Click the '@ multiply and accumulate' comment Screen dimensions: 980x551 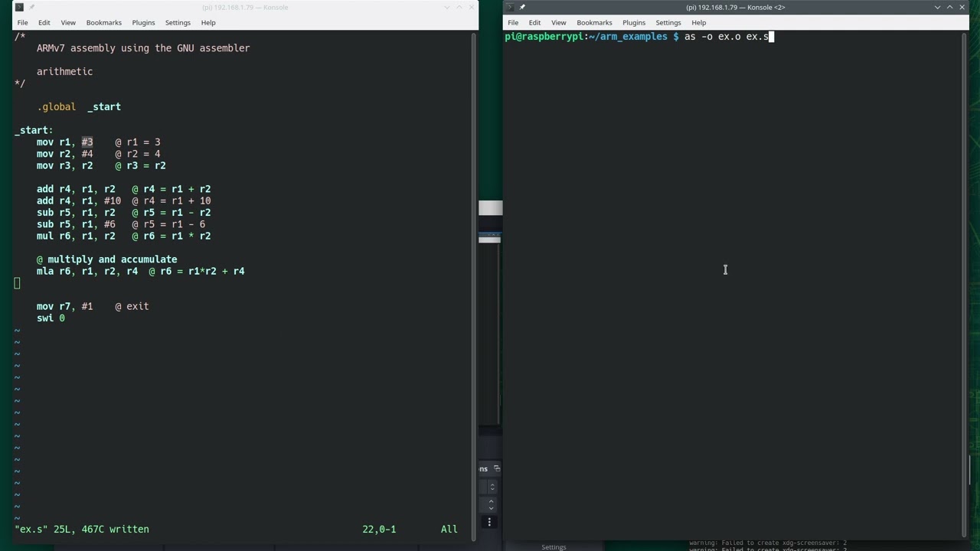tap(106, 259)
